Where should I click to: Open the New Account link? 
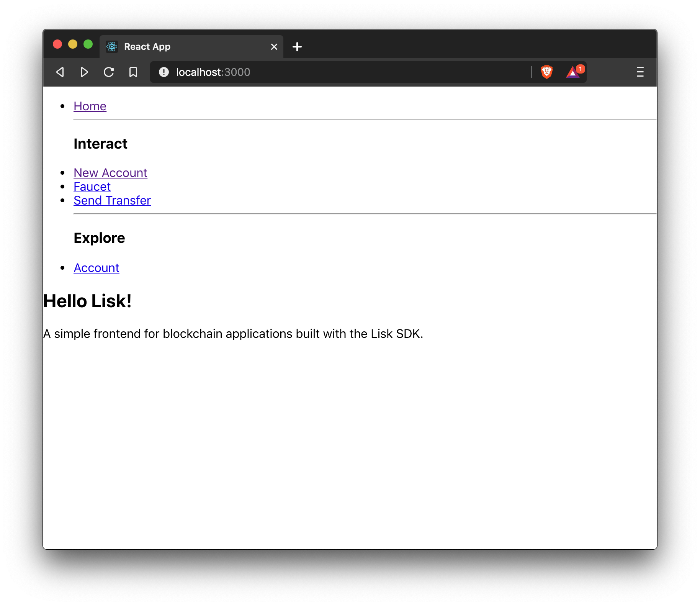click(x=110, y=173)
